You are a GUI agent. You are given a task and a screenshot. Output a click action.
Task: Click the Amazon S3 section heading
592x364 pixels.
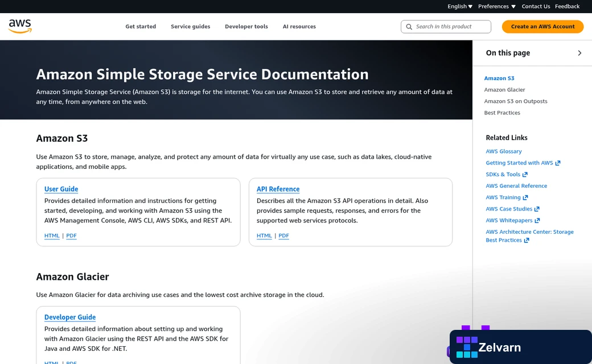click(62, 138)
